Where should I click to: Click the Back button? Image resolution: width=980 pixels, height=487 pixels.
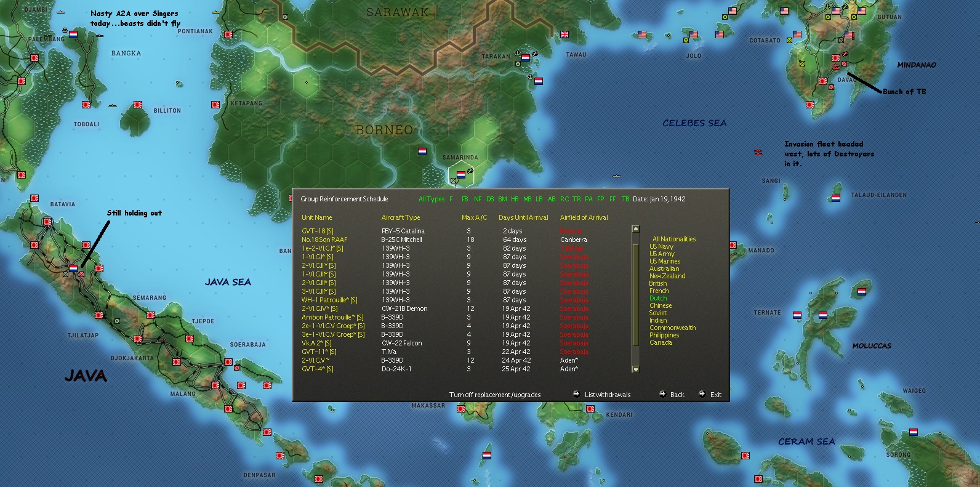[x=677, y=395]
